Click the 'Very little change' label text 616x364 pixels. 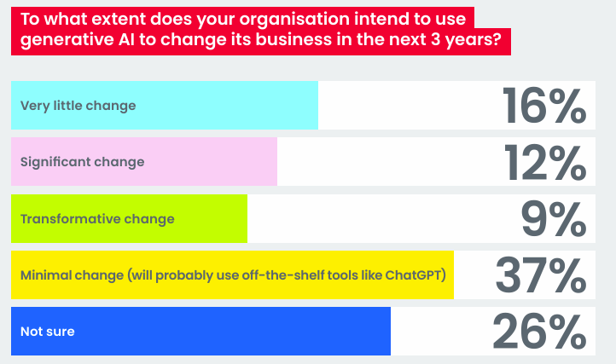coord(78,106)
